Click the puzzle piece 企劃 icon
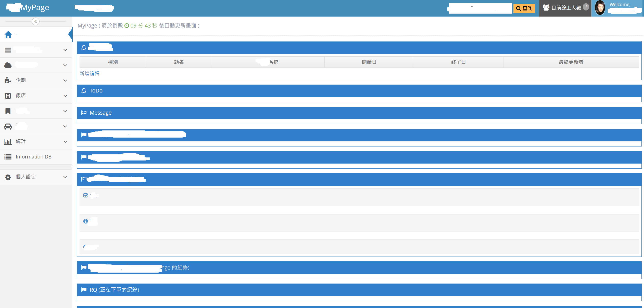 pos(8,80)
